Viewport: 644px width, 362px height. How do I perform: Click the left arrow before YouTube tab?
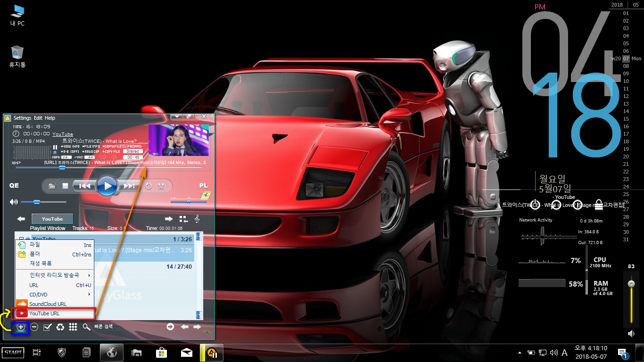(21, 219)
